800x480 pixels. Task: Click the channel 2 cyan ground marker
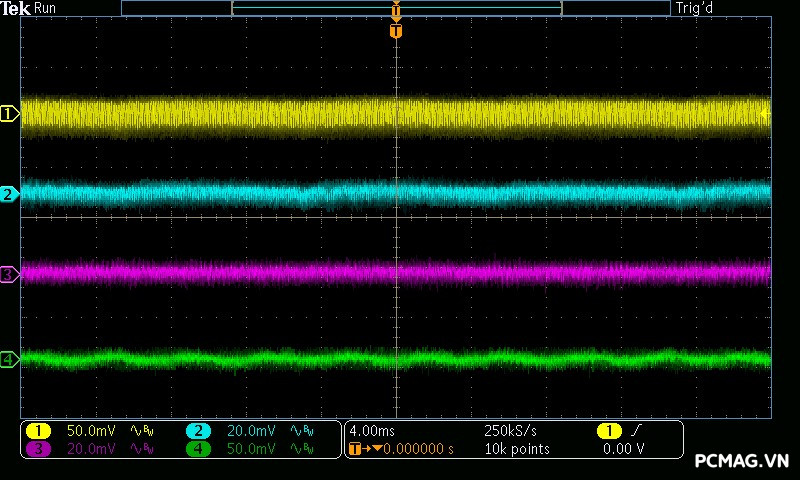[x=9, y=194]
